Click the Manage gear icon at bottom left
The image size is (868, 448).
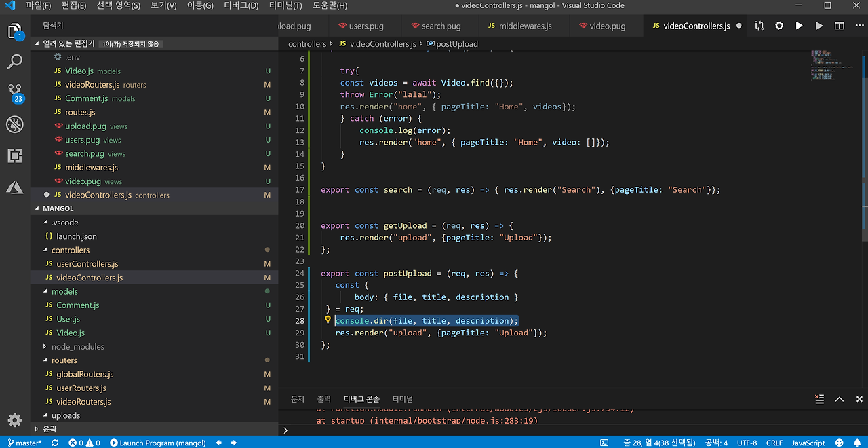(15, 419)
